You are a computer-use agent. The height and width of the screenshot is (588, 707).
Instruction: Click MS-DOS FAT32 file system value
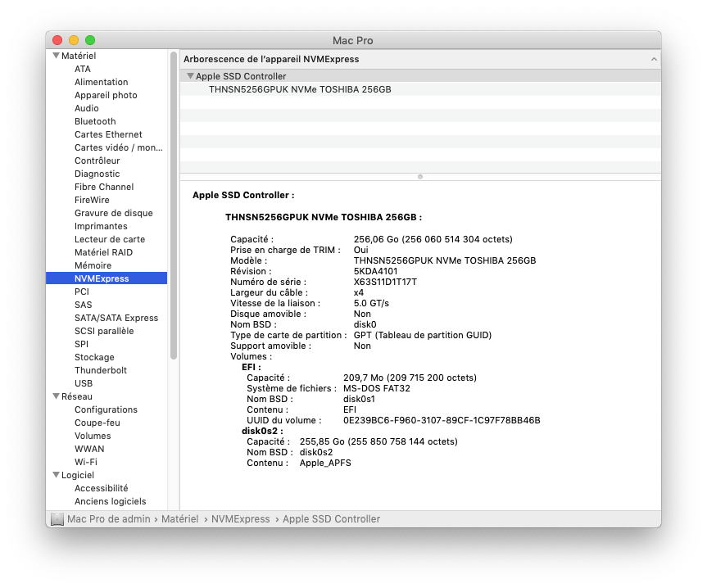click(377, 388)
